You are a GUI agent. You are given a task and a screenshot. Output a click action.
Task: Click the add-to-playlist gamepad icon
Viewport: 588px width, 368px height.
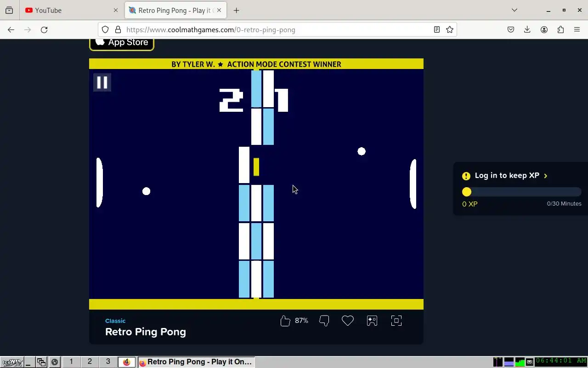(372, 321)
